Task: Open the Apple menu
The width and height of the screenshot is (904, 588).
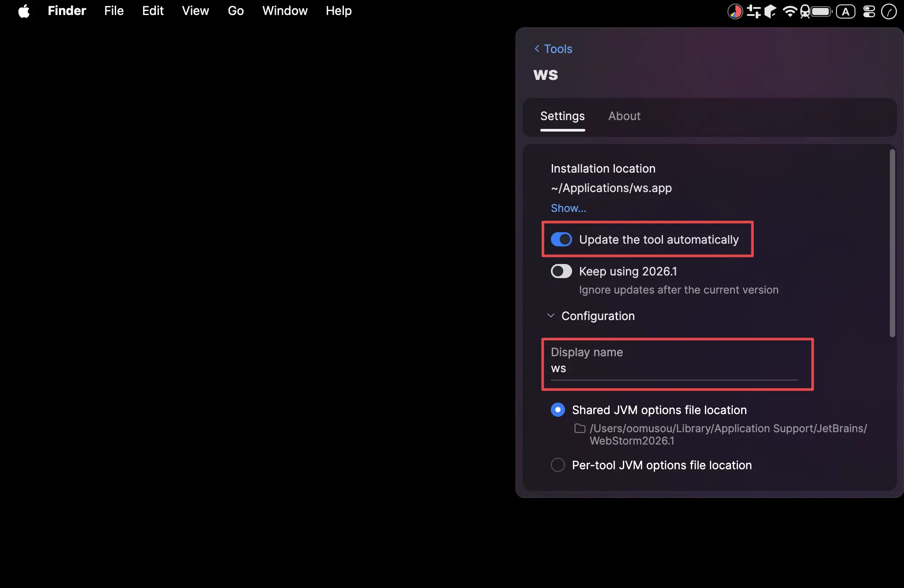Action: tap(24, 11)
